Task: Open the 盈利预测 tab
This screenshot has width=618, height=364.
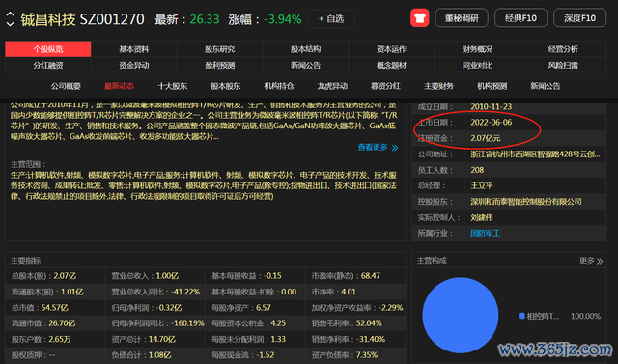Action: [x=219, y=65]
